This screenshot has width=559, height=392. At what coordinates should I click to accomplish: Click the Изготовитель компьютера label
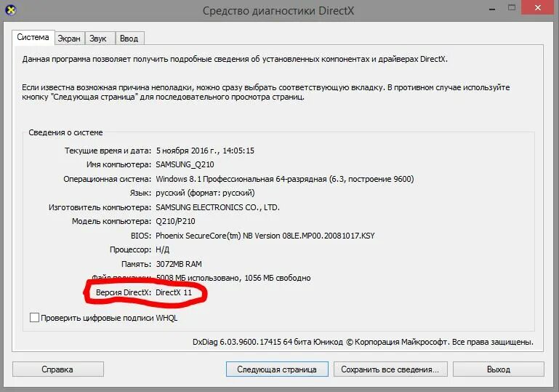coord(100,207)
